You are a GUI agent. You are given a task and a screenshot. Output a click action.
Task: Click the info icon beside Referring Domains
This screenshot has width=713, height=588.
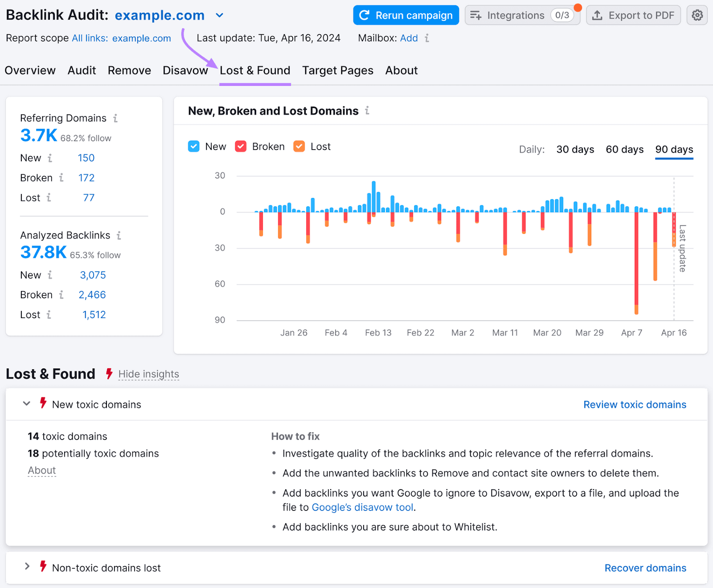pos(115,118)
